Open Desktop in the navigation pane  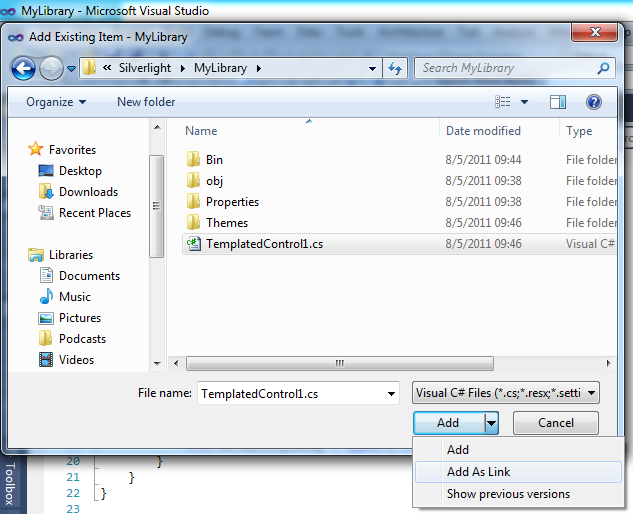click(x=80, y=171)
